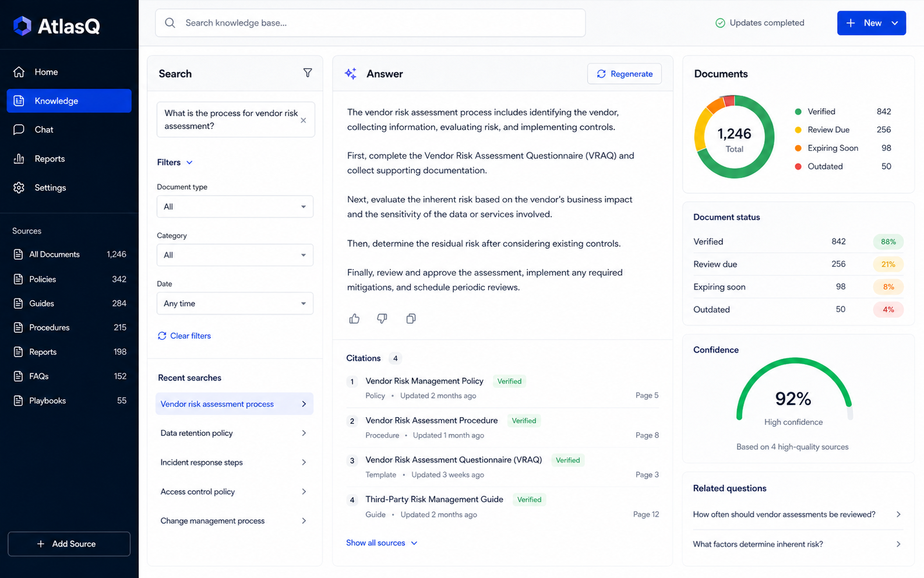Open chevron for Data retention policy

304,433
